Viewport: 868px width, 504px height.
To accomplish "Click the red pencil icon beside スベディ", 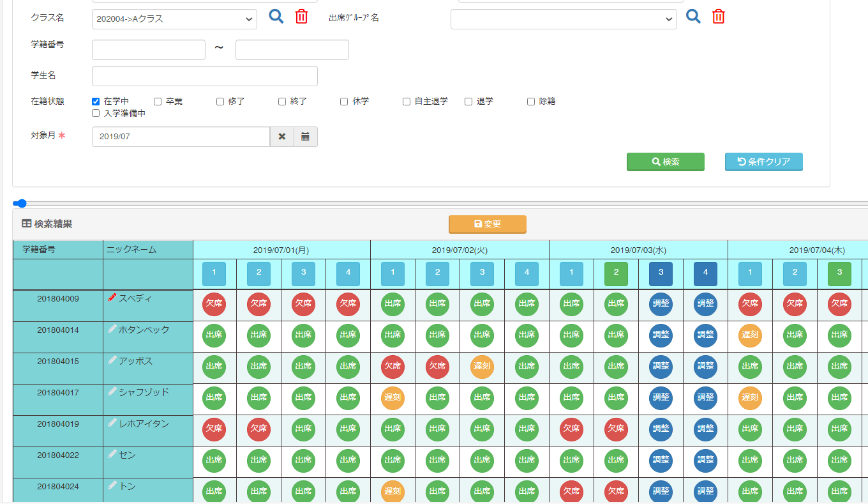I will coord(112,298).
